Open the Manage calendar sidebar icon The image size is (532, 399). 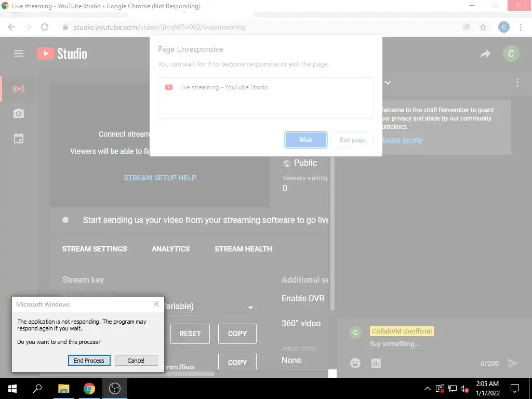[x=19, y=138]
